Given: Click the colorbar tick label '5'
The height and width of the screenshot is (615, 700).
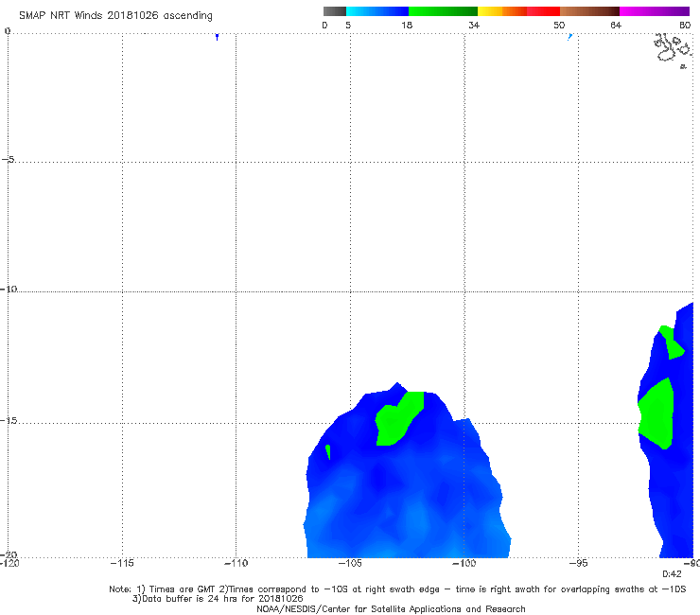Looking at the screenshot, I should pyautogui.click(x=348, y=26).
